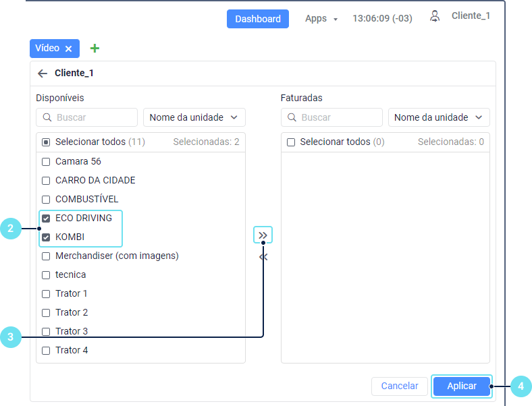Check the Camara 56 checkbox
The width and height of the screenshot is (532, 406).
click(46, 162)
